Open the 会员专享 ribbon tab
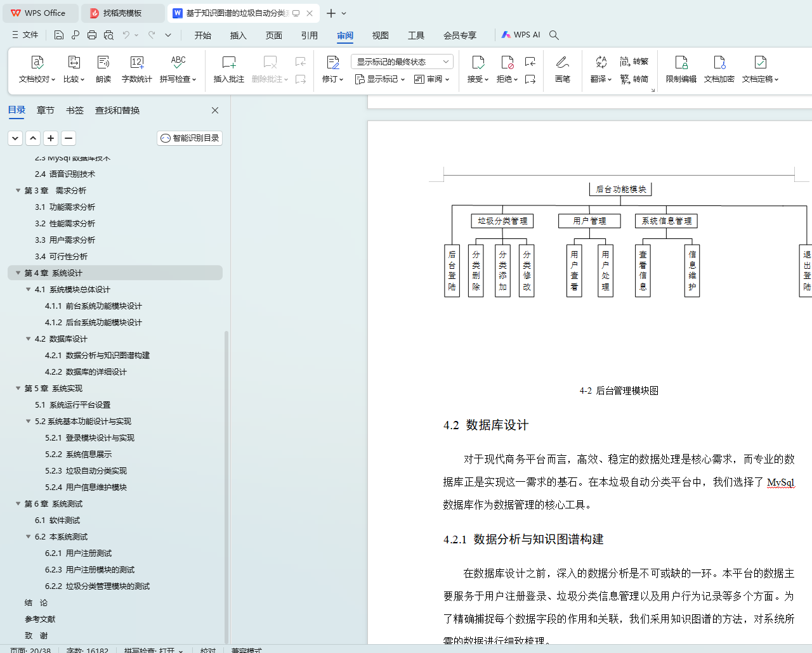 click(460, 36)
